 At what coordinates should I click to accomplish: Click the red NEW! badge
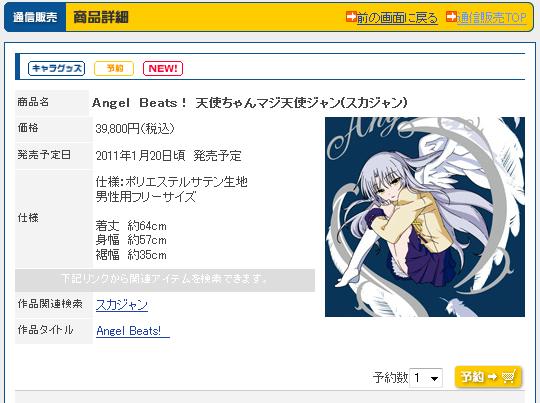[x=163, y=68]
